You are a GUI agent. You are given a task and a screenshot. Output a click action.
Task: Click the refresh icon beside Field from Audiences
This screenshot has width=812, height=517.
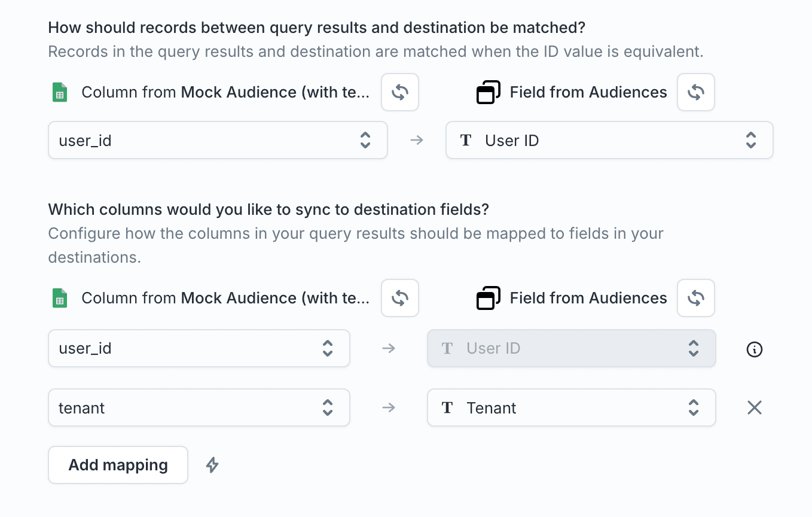(695, 92)
